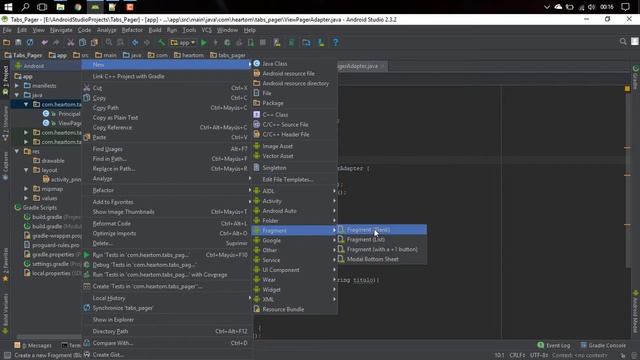Expand the Android Auto submenu
640x360 pixels.
(x=295, y=211)
